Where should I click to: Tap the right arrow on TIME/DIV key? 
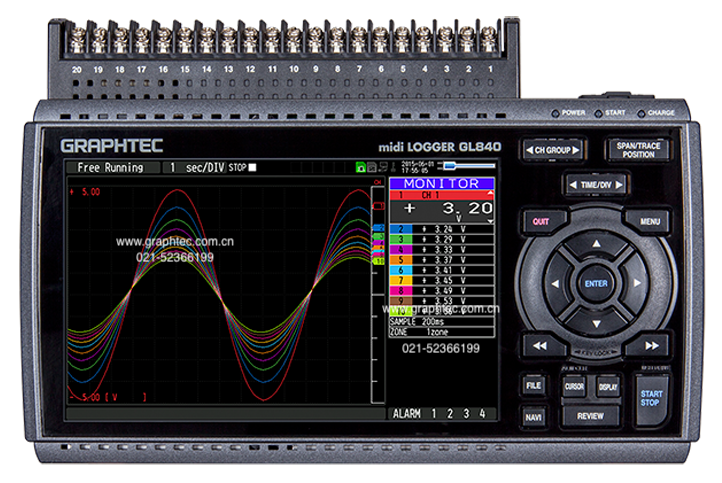(619, 185)
